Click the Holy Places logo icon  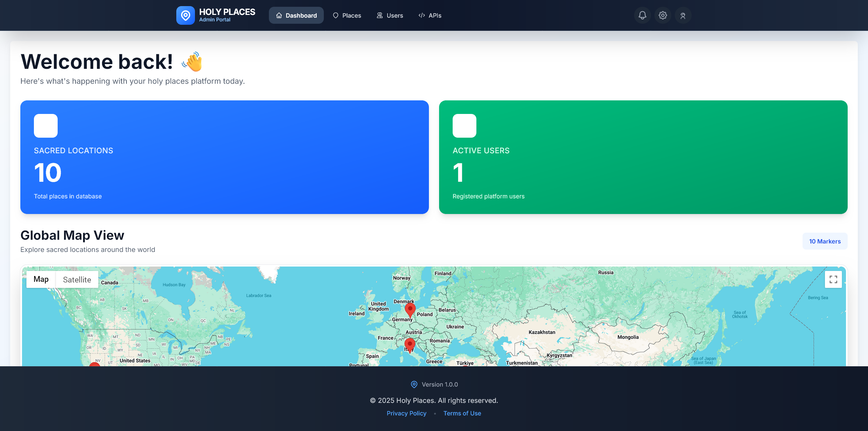(x=185, y=15)
